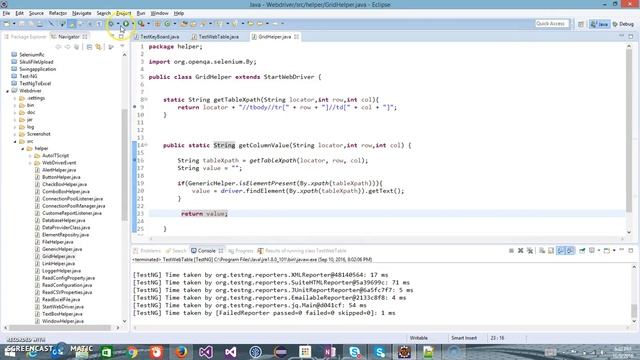
Task: Click the New file toolbar icon
Action: [x=7, y=24]
